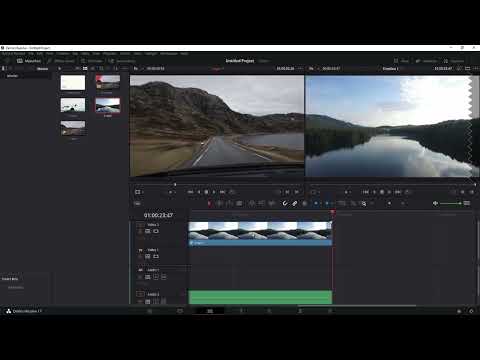Screen dimensions: 480x360
Task: Toggle auto select on Video 2 track
Action: (148, 231)
